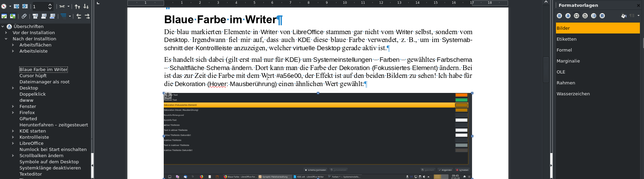Expand the Firefox heading
The height and width of the screenshot is (179, 644).
pos(13,112)
